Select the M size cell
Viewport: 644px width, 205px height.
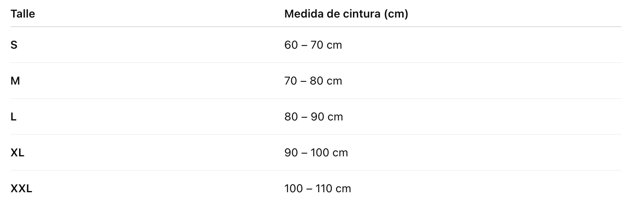(15, 81)
